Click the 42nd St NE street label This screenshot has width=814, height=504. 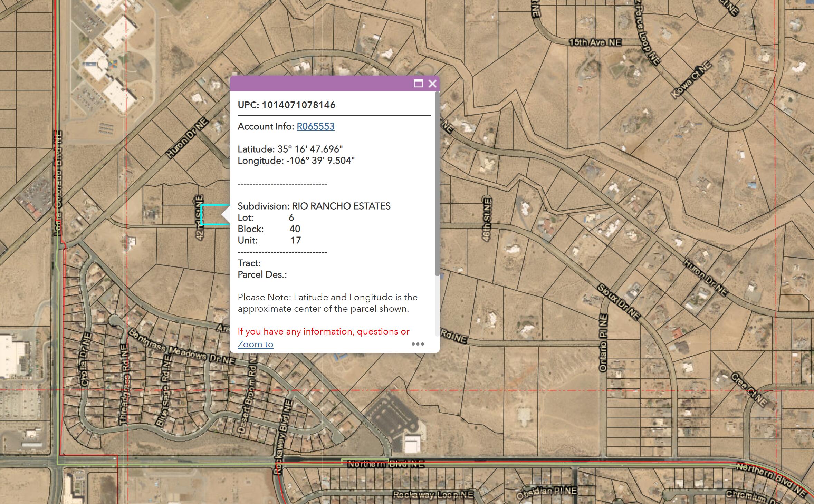click(199, 217)
